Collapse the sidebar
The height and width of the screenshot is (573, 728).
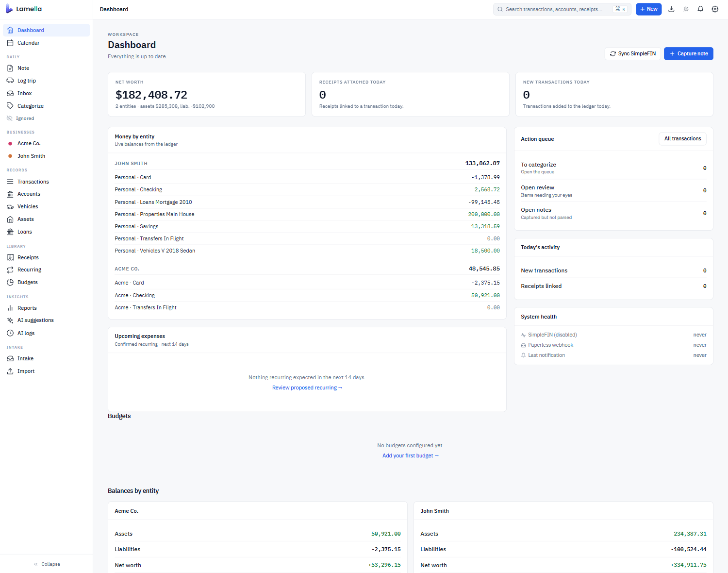[47, 564]
